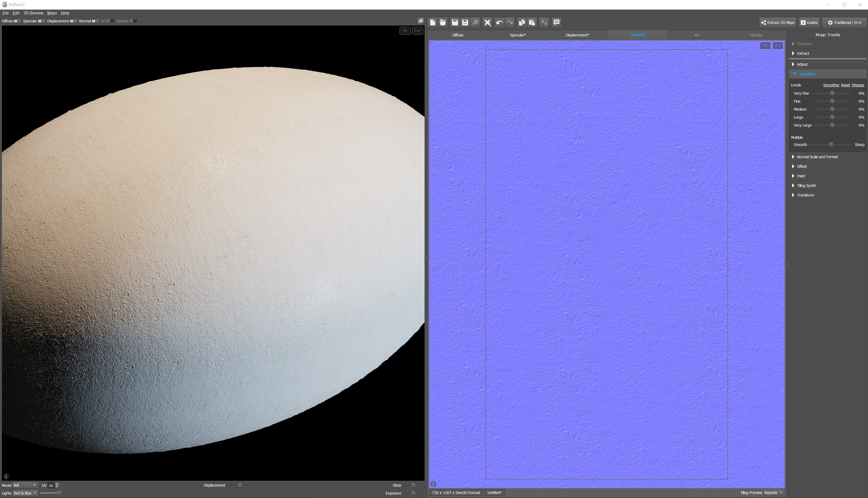Screen dimensions: 868x498
Task: Toggle the Diffuse map switch in 3D preview
Action: (x=18, y=21)
